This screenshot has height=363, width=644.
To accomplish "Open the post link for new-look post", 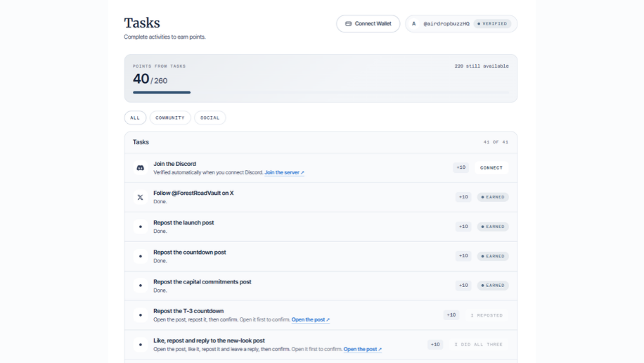I will click(x=363, y=350).
